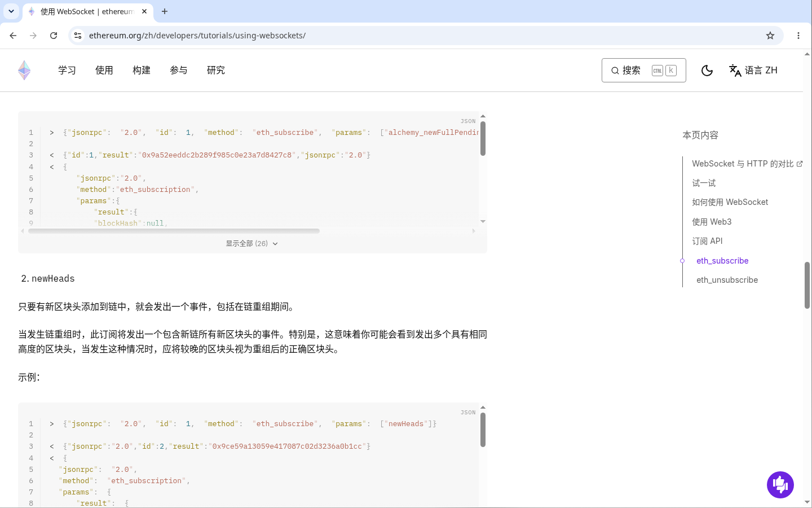This screenshot has width=812, height=508.
Task: Click the 本页内容 sidebar heading
Action: [700, 135]
